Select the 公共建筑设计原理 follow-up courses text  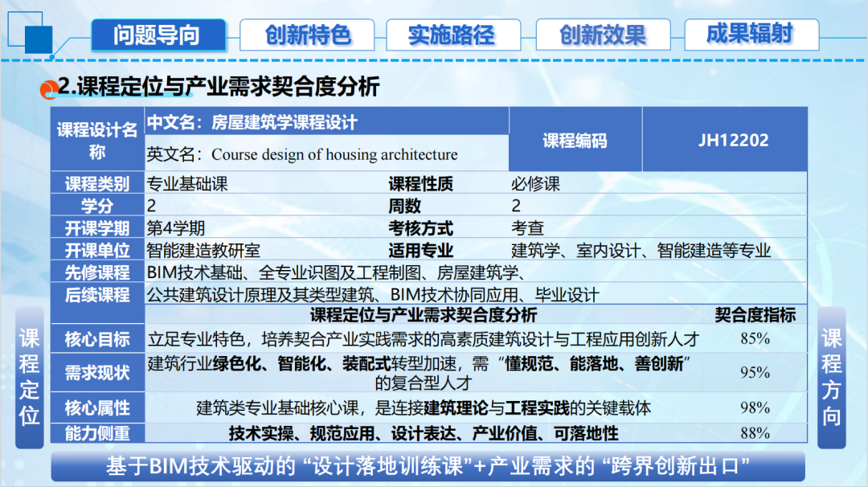tap(373, 294)
